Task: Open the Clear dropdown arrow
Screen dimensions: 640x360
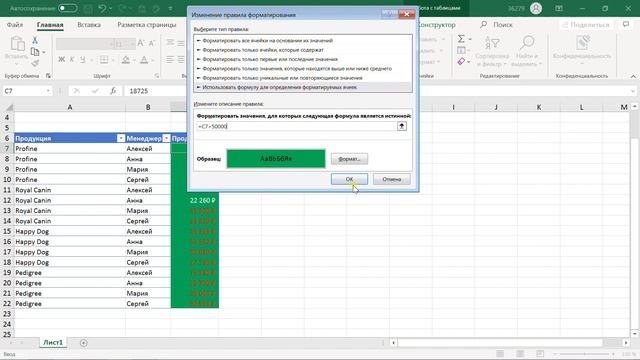Action: coord(470,62)
